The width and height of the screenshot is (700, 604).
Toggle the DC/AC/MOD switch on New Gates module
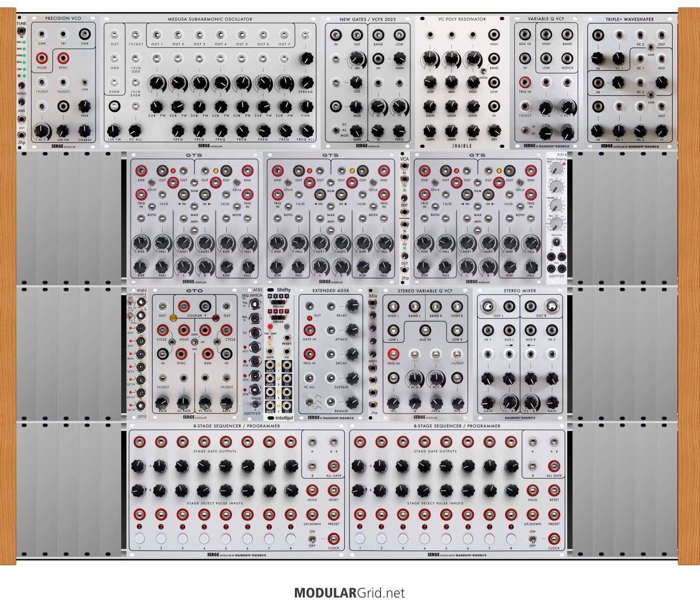(335, 130)
